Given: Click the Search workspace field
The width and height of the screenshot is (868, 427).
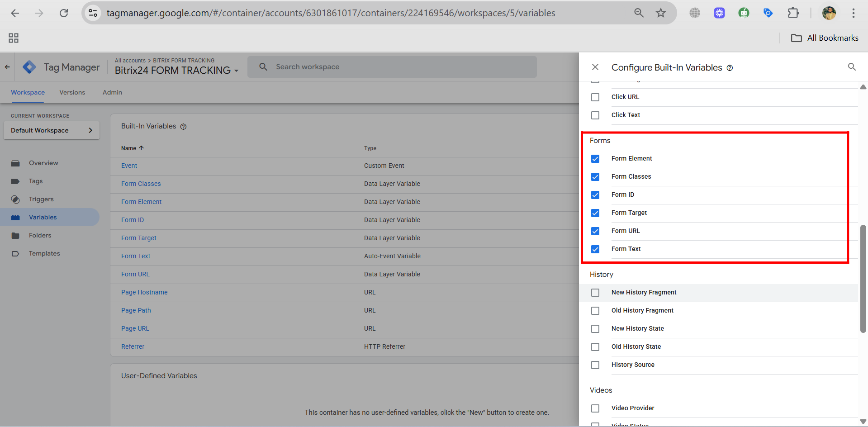Looking at the screenshot, I should coord(392,67).
